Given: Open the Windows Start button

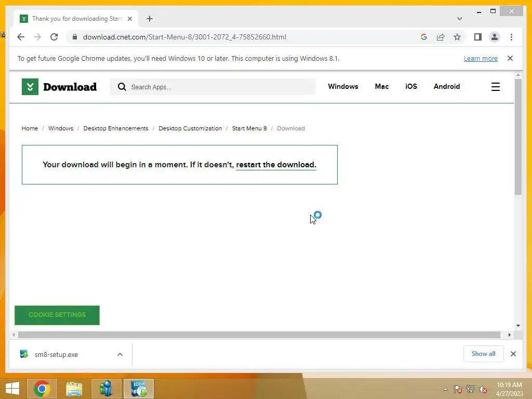Looking at the screenshot, I should tap(12, 389).
